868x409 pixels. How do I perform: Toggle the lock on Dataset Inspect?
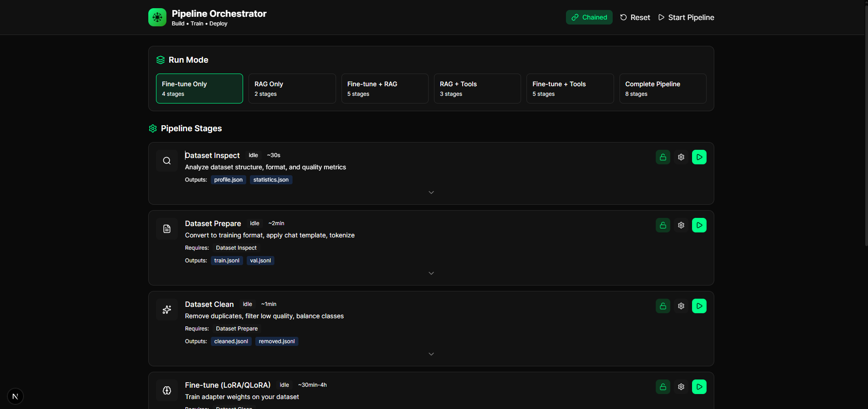tap(663, 157)
